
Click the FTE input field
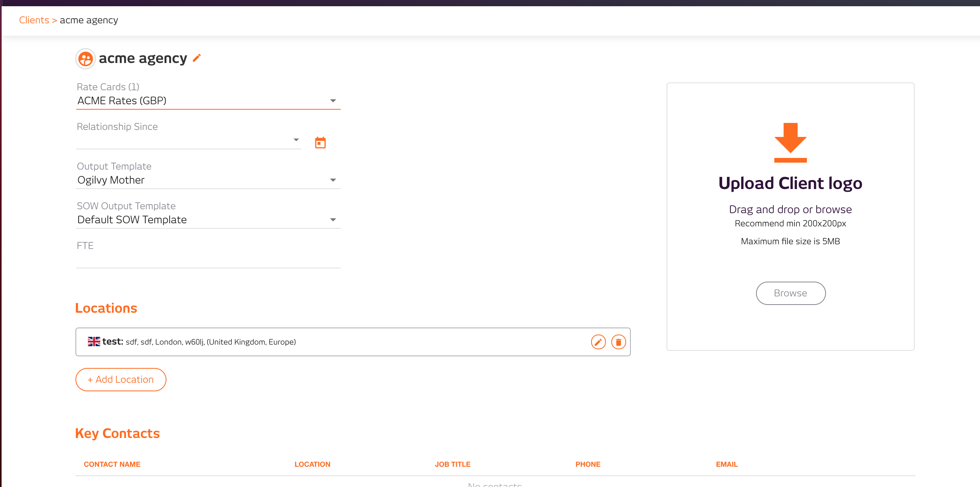coord(208,259)
